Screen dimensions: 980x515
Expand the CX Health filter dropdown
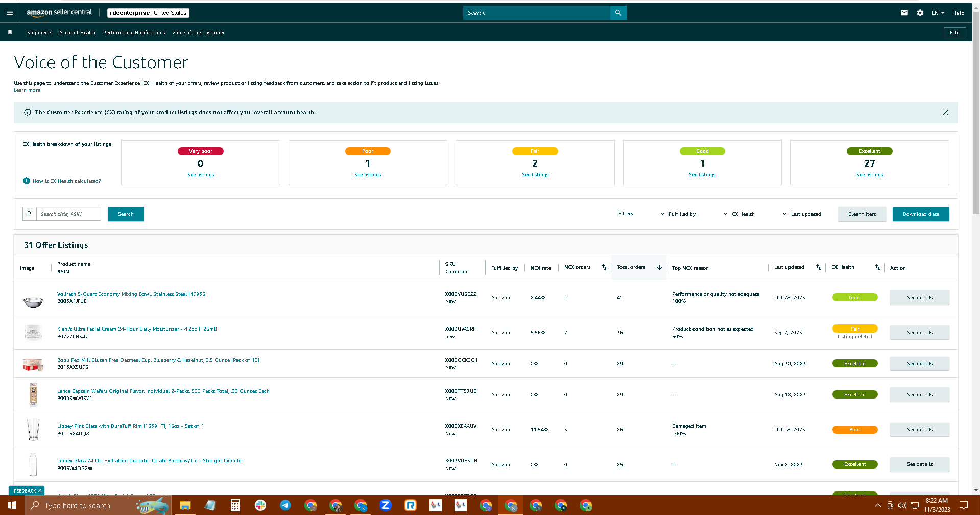[x=739, y=214]
